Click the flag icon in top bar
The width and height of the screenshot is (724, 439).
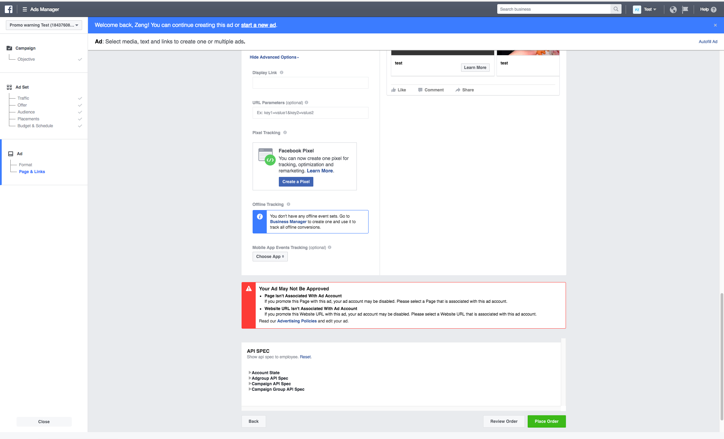point(685,9)
